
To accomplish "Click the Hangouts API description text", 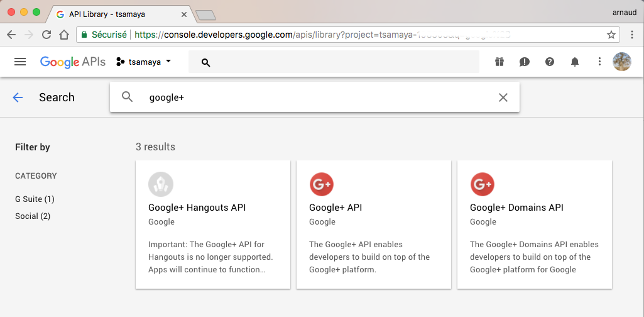I will tap(210, 257).
